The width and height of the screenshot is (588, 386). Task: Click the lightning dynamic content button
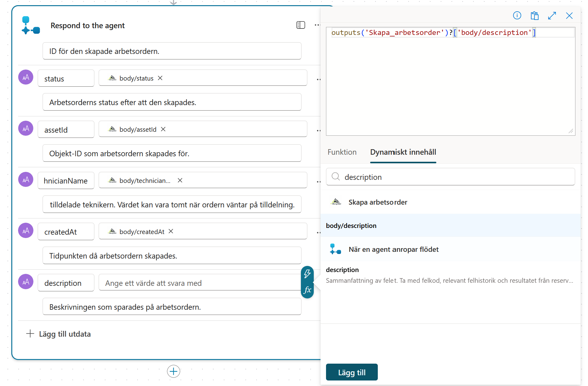[x=307, y=274]
